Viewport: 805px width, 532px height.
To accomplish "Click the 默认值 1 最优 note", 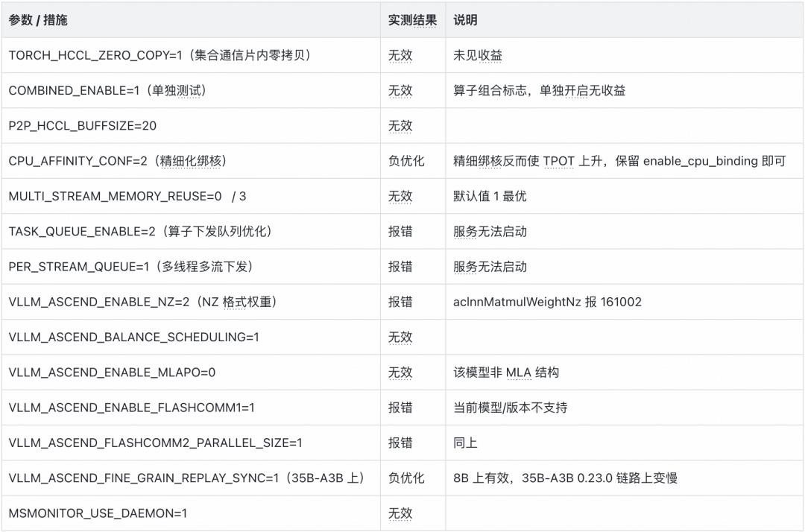I will [490, 196].
